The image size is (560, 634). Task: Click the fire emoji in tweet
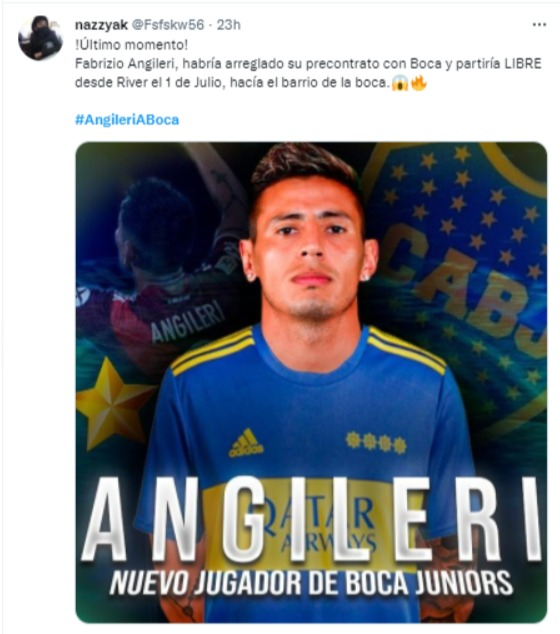[x=418, y=83]
